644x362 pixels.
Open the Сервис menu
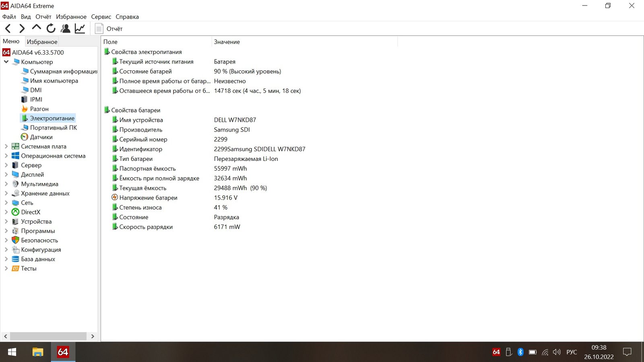point(101,16)
